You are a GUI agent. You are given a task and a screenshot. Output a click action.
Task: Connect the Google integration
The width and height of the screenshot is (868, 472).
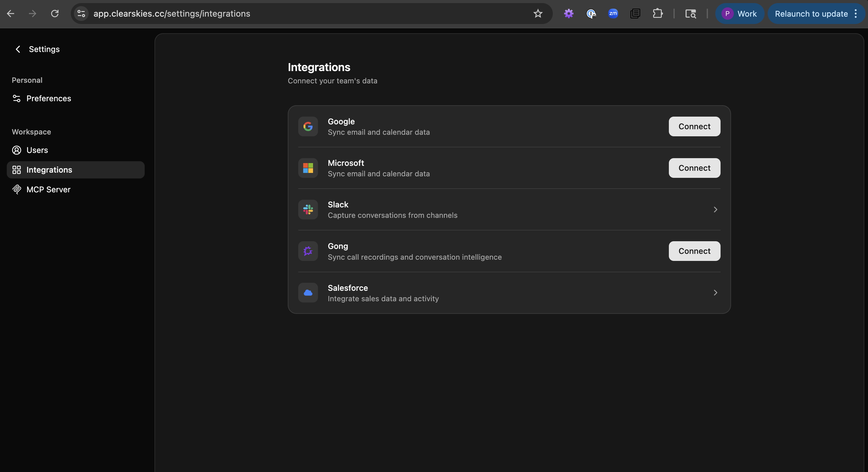point(694,126)
